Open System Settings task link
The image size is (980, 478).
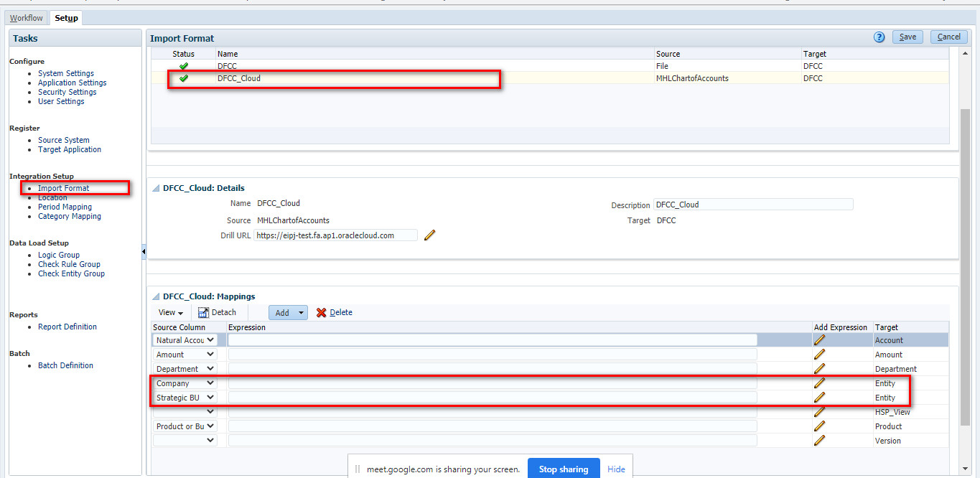pos(66,73)
